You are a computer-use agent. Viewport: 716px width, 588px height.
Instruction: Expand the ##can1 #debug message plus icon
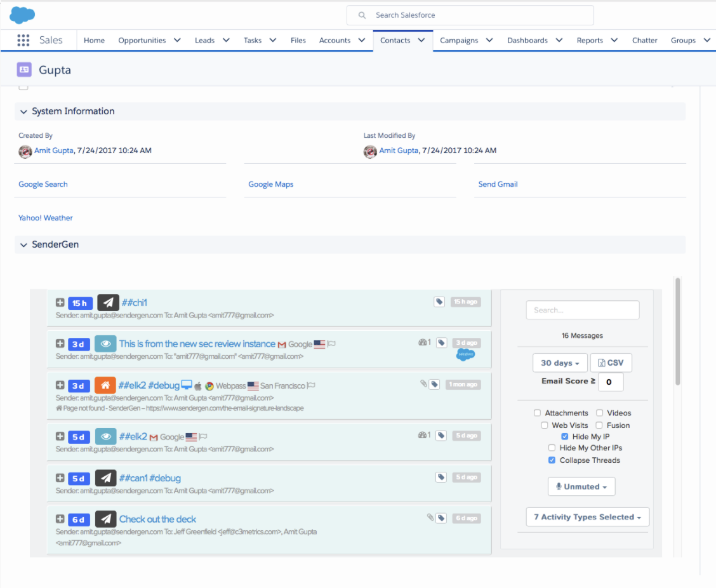click(x=60, y=478)
